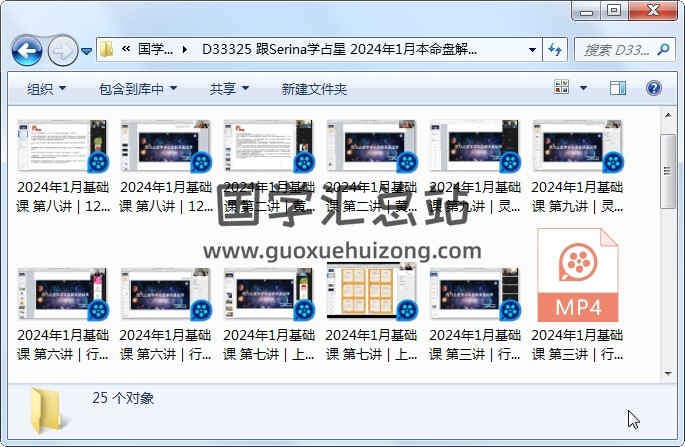The width and height of the screenshot is (685, 447).
Task: Click the folder icon in details pane
Action: point(47,411)
